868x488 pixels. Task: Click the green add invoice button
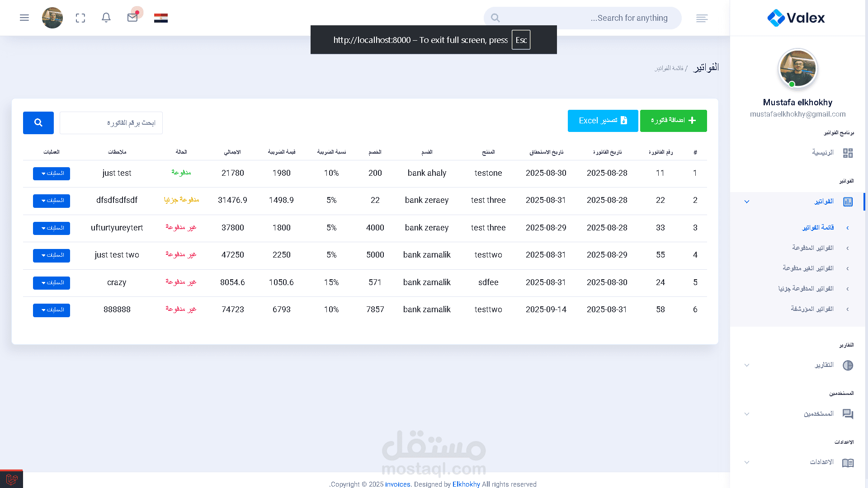(673, 121)
